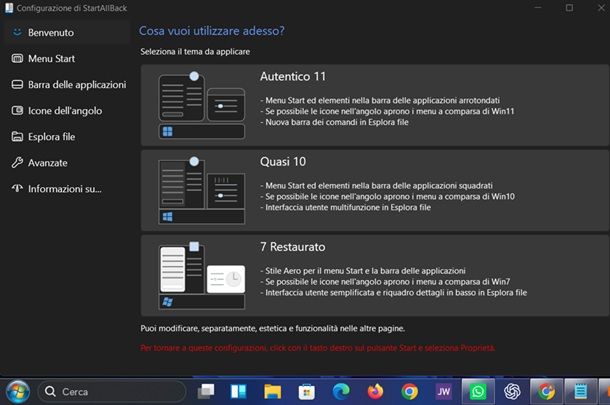This screenshot has width=610, height=405.
Task: Click the Menu Start sidebar icon
Action: [17, 58]
